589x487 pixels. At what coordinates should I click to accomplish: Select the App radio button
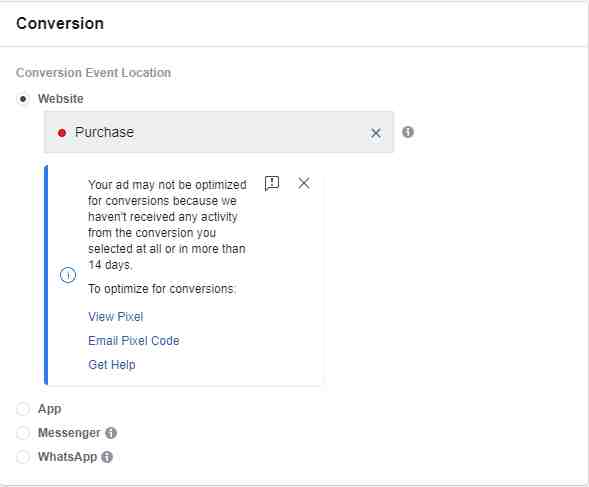[23, 409]
